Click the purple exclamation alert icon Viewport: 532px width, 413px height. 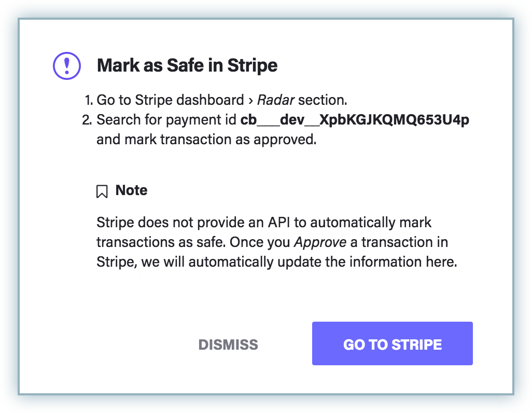point(67,66)
